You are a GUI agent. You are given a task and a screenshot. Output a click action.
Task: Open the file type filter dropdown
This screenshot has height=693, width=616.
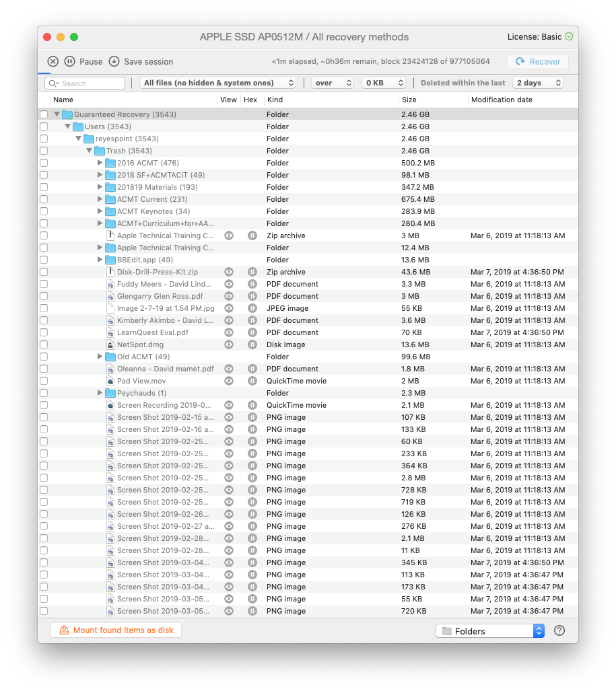pos(217,83)
